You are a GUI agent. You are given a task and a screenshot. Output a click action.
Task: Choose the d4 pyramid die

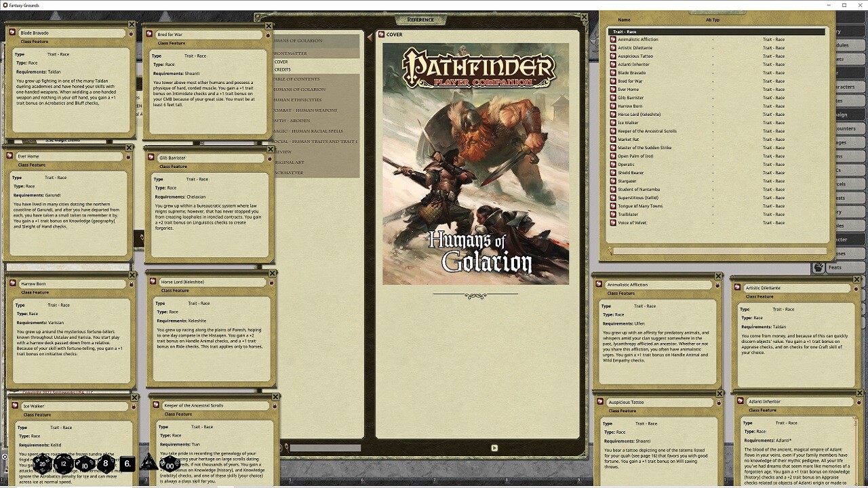tap(149, 464)
